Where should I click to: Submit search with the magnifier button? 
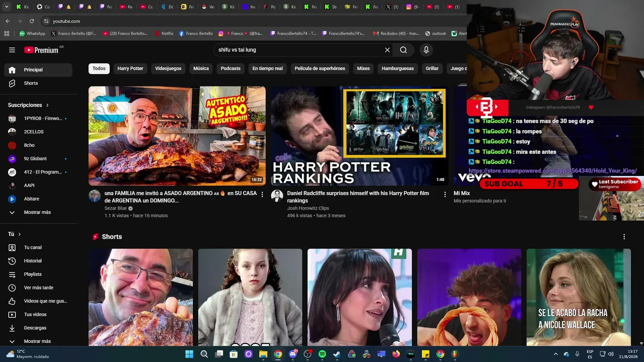click(x=404, y=50)
